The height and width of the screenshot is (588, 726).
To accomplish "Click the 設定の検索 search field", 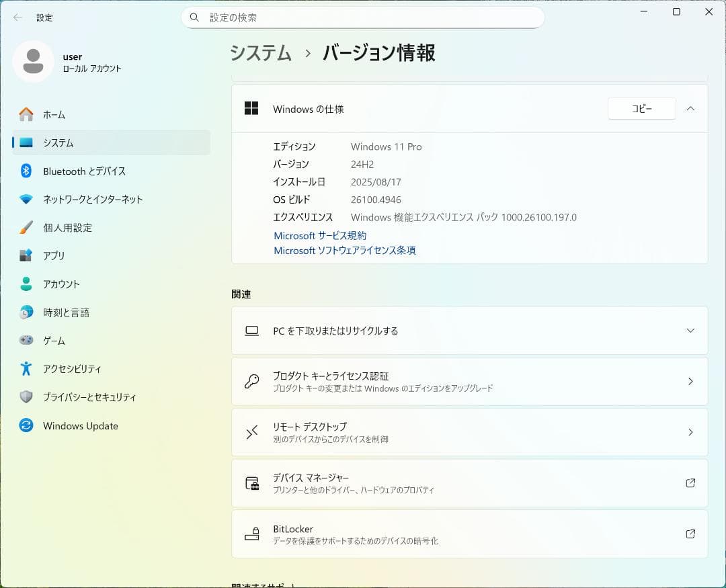I will coord(363,17).
